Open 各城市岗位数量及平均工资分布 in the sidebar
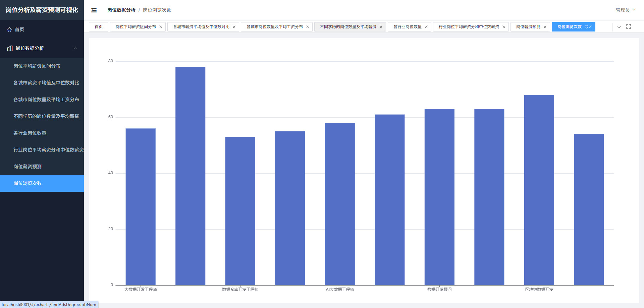 point(42,100)
